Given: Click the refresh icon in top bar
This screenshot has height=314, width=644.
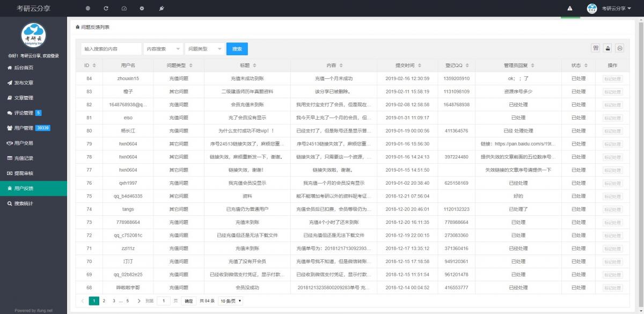Looking at the screenshot, I should (106, 9).
